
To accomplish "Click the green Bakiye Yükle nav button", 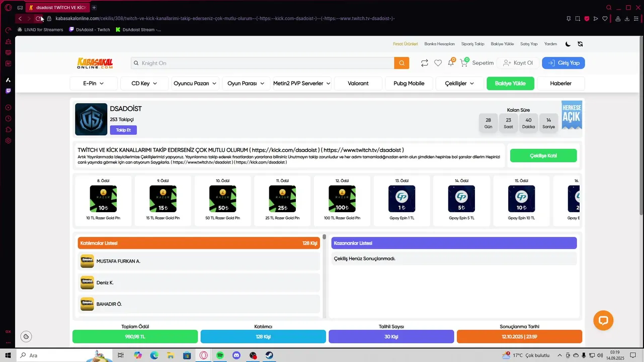I will pos(510,83).
